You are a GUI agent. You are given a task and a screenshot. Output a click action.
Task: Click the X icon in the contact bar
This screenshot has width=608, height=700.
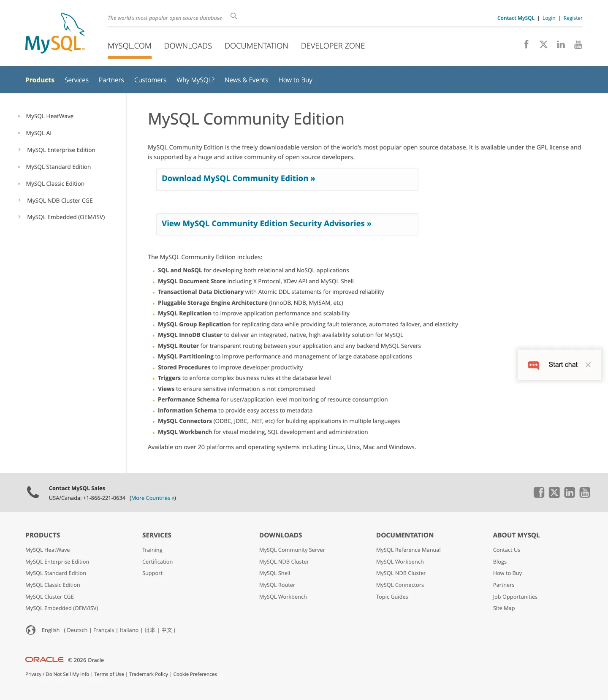554,492
